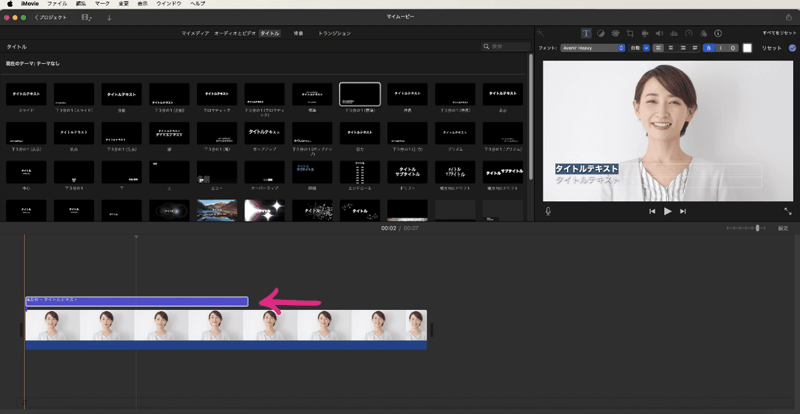Open the Color Balance tool

click(x=600, y=33)
